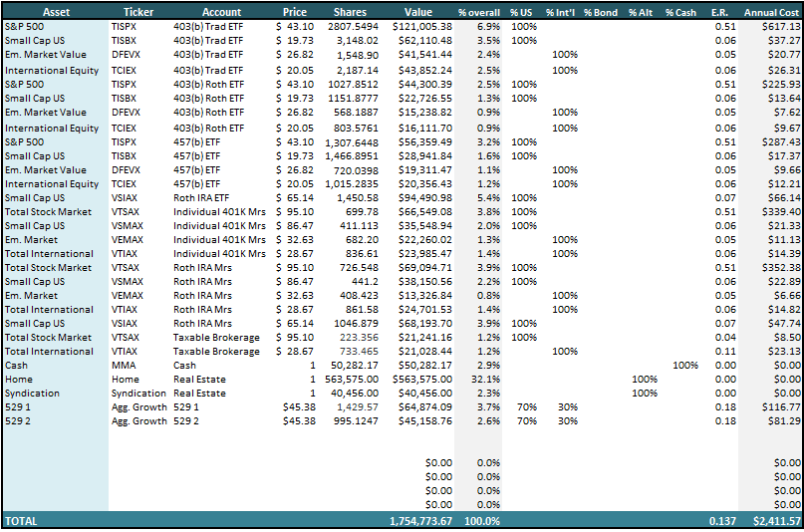Click the 1,015.2835 shares cell
This screenshot has height=532, width=804.
tap(352, 183)
